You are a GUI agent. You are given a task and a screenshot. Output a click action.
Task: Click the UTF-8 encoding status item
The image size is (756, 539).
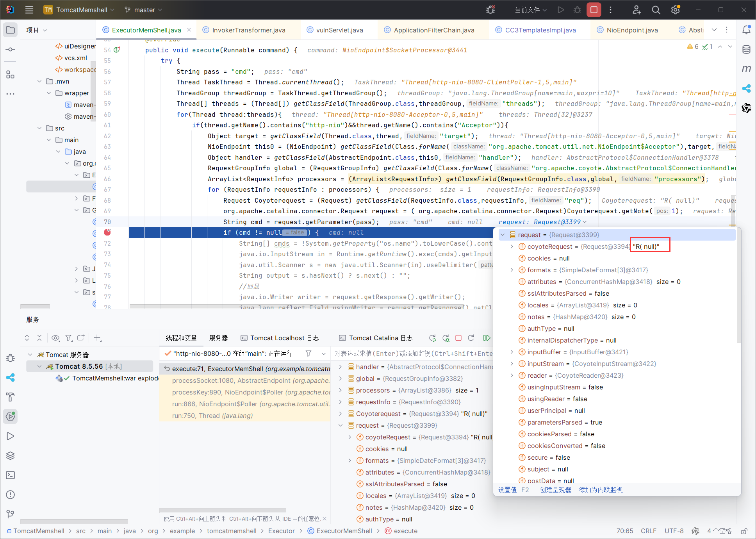674,531
